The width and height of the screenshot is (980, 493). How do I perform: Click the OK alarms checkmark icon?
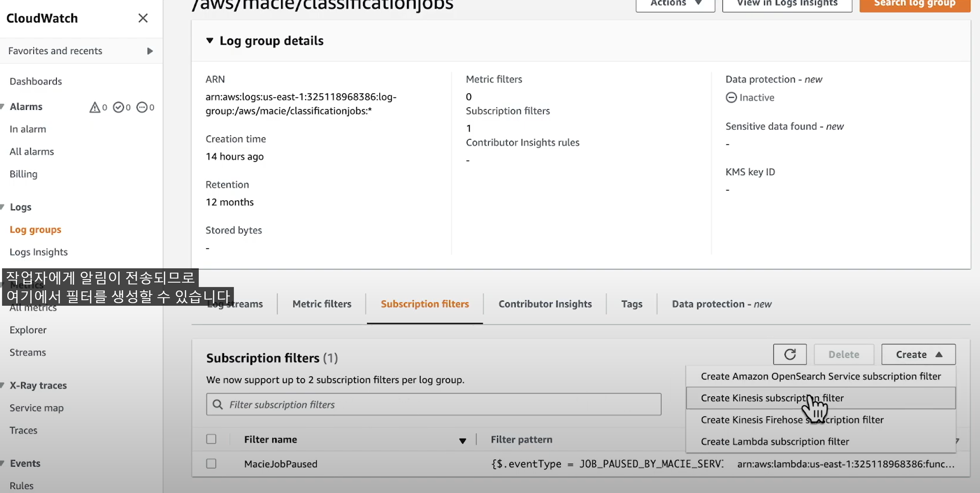tap(118, 107)
